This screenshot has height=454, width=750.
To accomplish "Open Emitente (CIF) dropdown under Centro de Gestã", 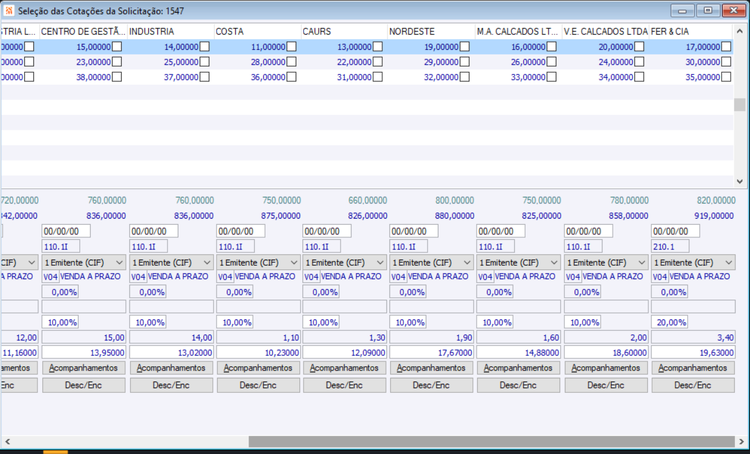I will (84, 263).
